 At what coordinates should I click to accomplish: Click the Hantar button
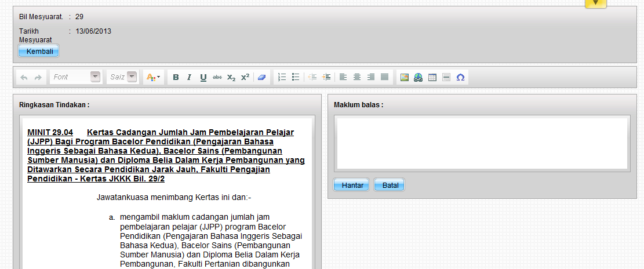pos(352,185)
